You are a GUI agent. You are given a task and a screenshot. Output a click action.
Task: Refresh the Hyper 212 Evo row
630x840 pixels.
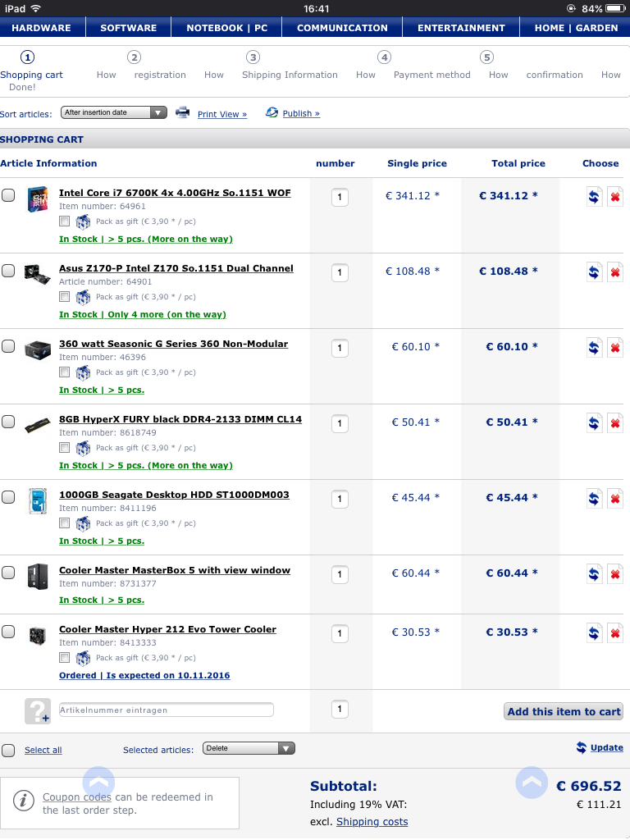click(594, 633)
